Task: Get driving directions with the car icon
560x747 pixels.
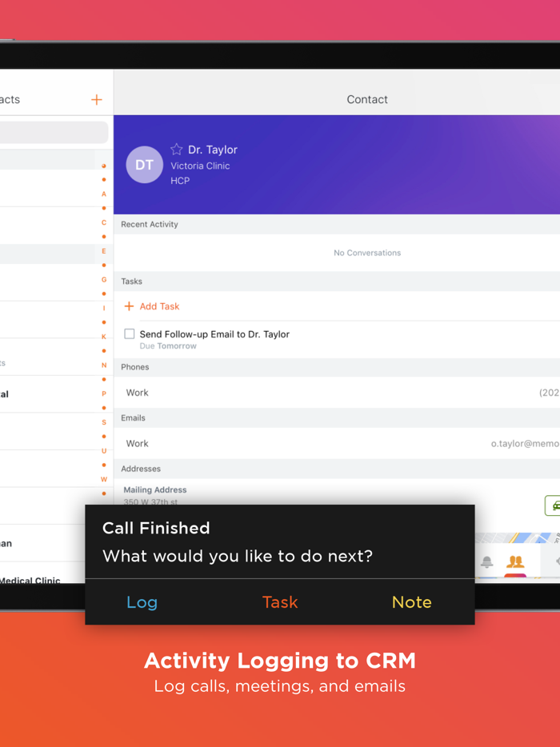Action: click(553, 505)
